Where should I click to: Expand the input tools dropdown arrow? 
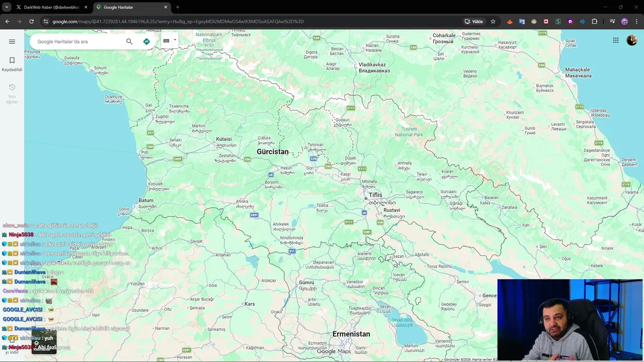pyautogui.click(x=175, y=40)
